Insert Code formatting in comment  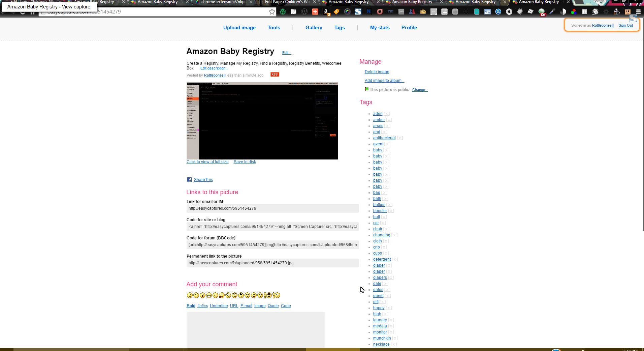coord(286,306)
